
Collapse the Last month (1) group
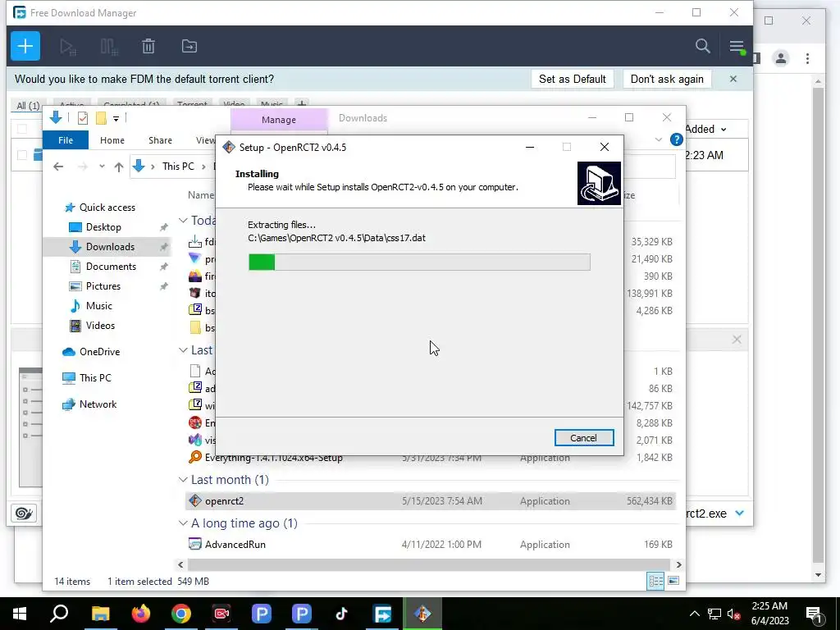pyautogui.click(x=183, y=480)
